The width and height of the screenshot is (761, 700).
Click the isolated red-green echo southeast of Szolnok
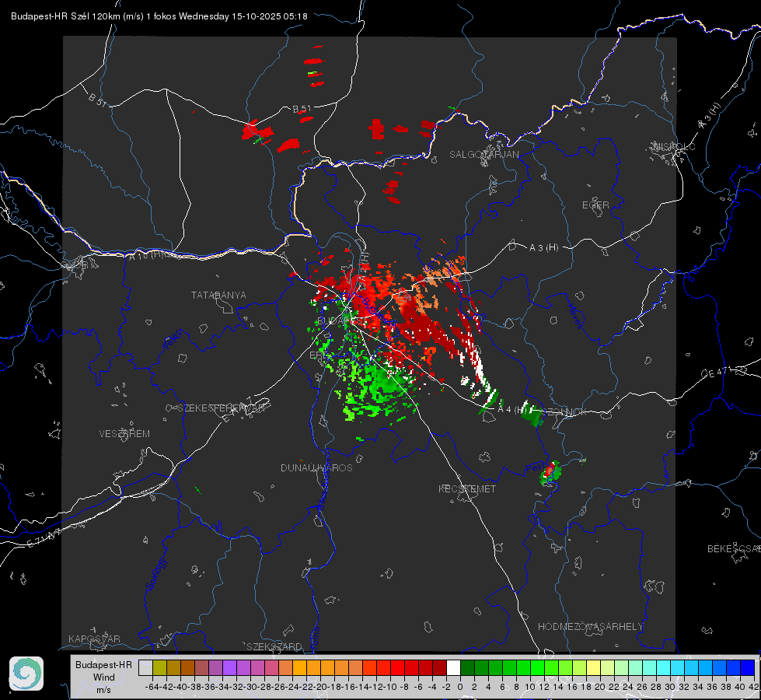pyautogui.click(x=550, y=473)
